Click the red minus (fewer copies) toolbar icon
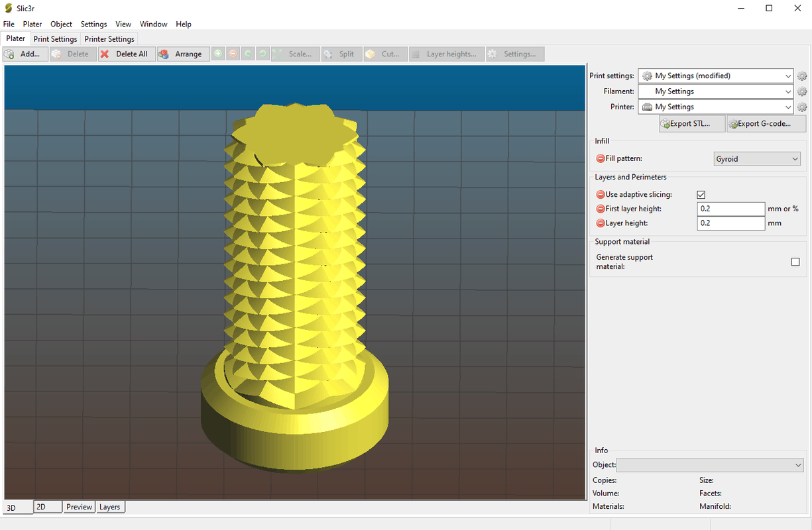The image size is (812, 530). (233, 54)
